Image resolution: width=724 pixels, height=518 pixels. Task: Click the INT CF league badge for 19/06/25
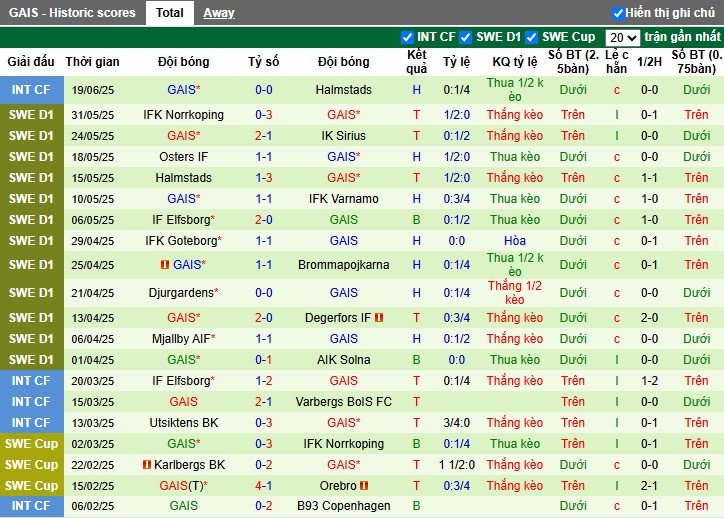[x=32, y=90]
